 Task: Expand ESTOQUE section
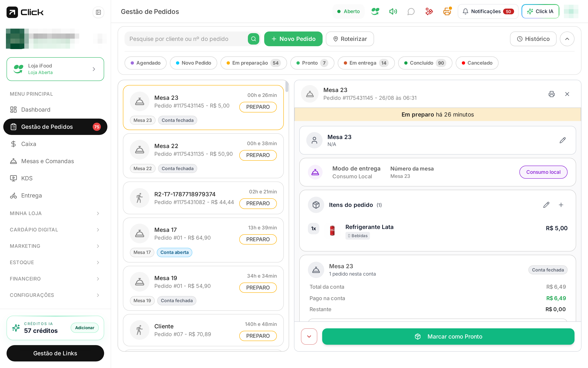coord(55,262)
